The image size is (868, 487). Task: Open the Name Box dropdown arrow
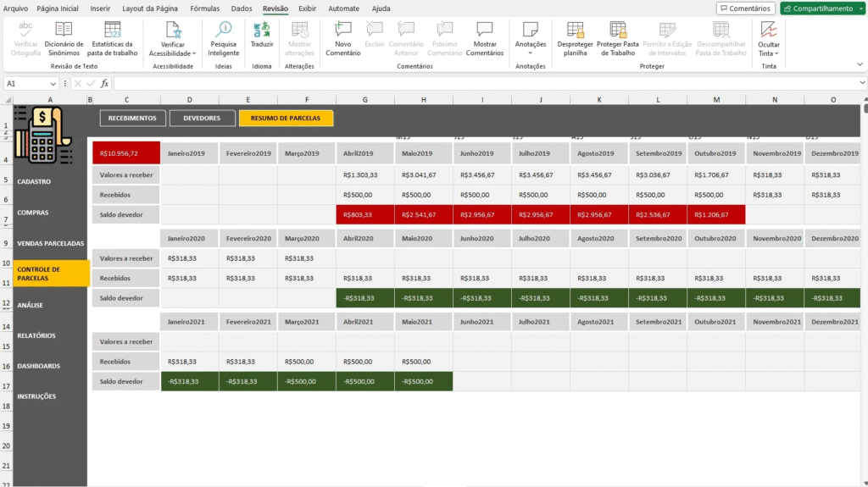[53, 84]
